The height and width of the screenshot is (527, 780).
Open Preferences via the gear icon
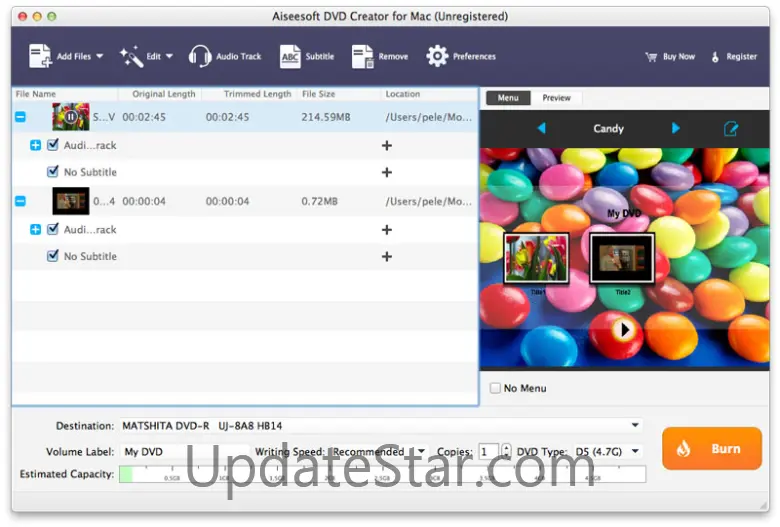pos(437,56)
